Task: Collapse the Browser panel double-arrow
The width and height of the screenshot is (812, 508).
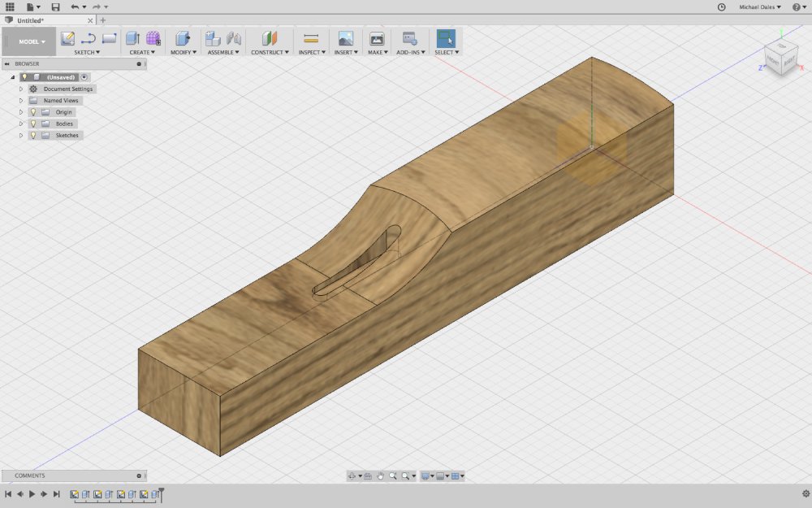Action: (x=7, y=63)
